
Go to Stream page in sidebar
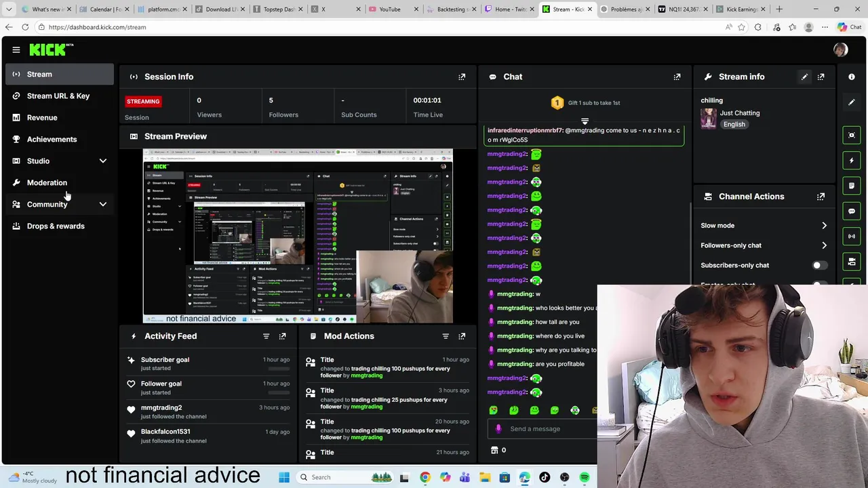point(60,74)
